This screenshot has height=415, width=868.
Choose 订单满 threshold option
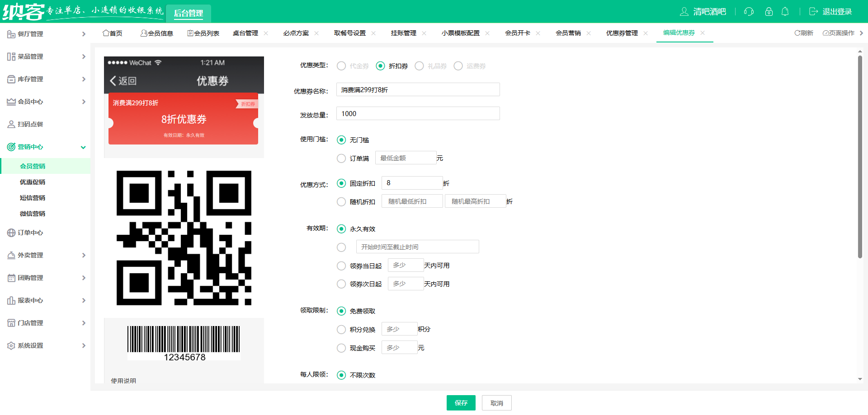341,159
